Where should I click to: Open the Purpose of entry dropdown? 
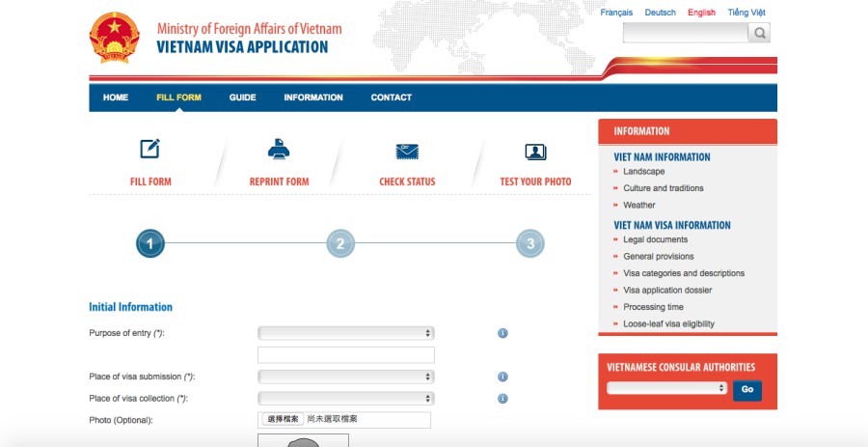coord(345,333)
